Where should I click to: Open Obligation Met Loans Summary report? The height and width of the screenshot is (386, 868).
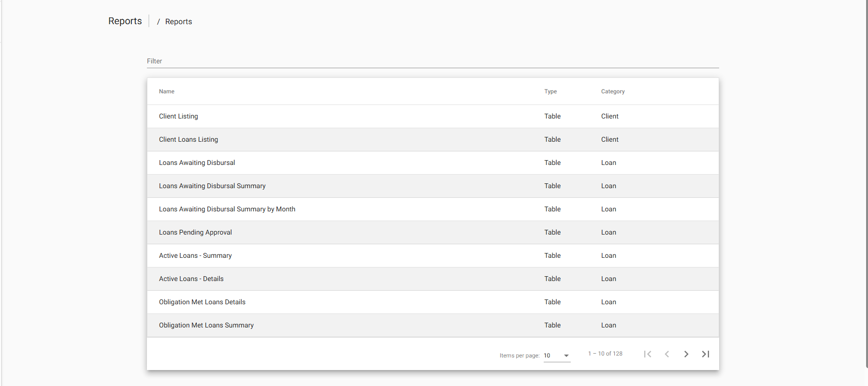(x=206, y=325)
